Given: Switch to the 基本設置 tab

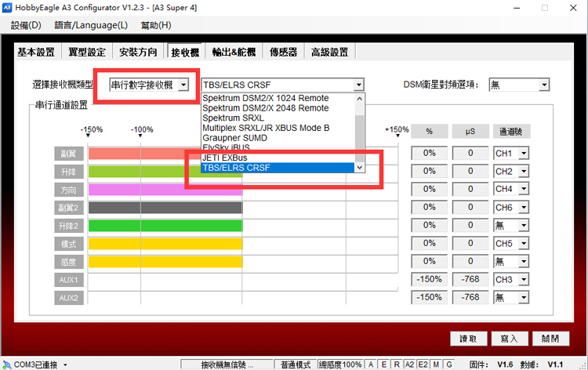Looking at the screenshot, I should (36, 53).
